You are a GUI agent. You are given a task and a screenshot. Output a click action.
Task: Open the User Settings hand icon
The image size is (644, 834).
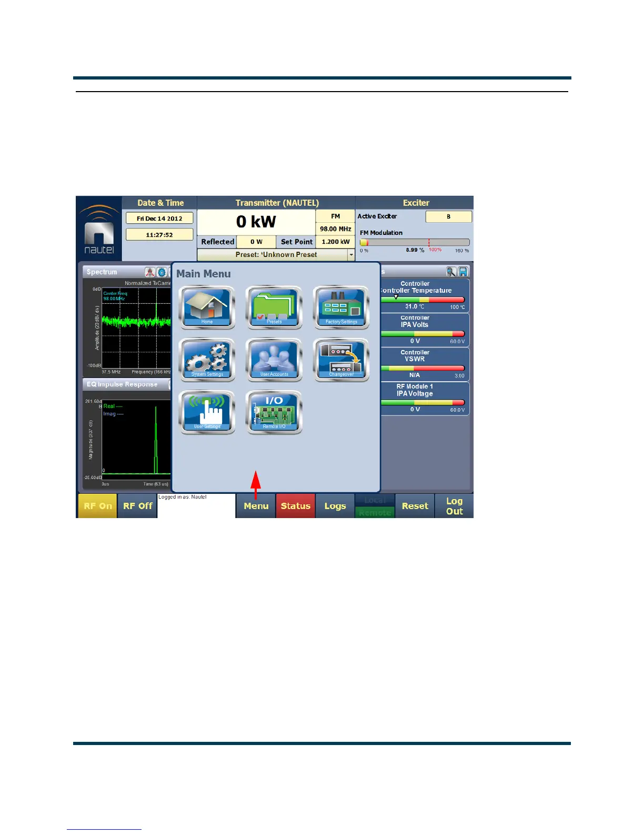pyautogui.click(x=207, y=412)
